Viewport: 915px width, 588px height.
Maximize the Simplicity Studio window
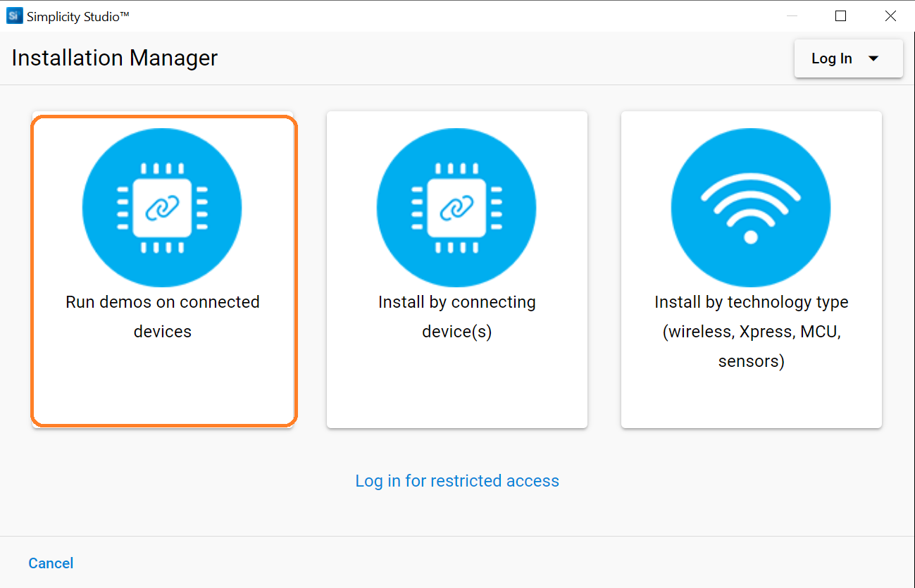[840, 15]
